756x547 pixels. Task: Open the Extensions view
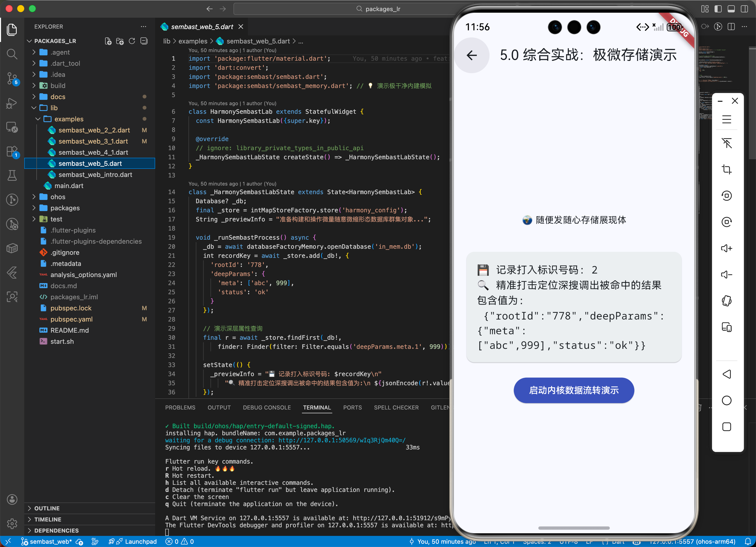click(x=12, y=152)
